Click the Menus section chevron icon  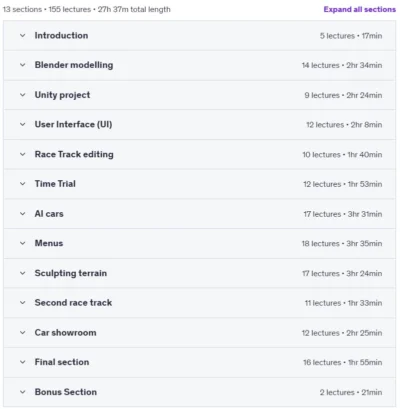tap(22, 243)
